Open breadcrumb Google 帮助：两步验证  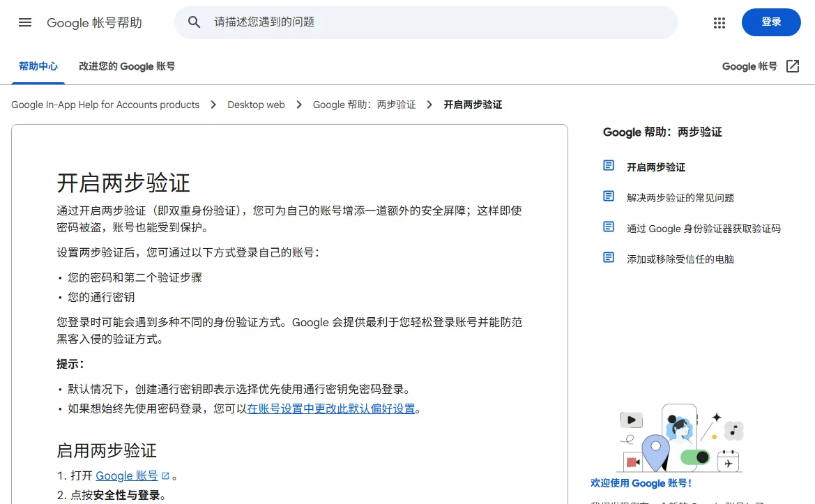[x=364, y=105]
